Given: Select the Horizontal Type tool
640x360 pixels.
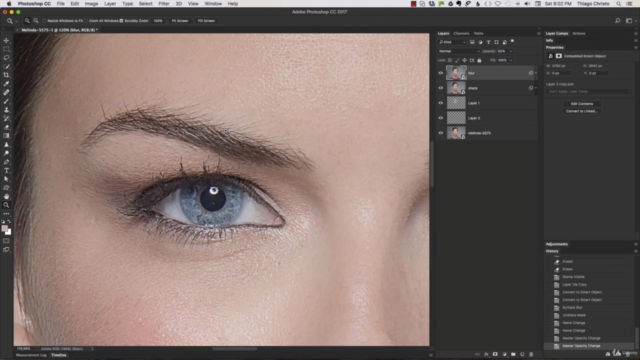Looking at the screenshot, I should [6, 171].
